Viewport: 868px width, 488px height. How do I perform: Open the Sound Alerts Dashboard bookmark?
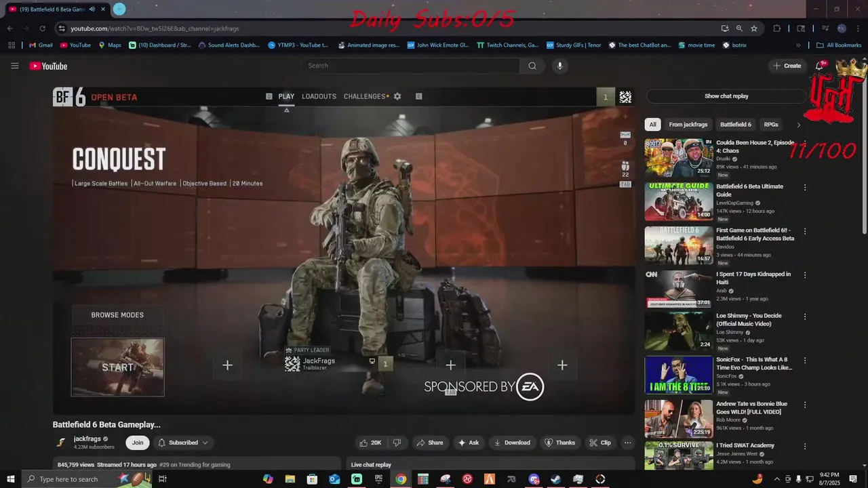tap(229, 45)
